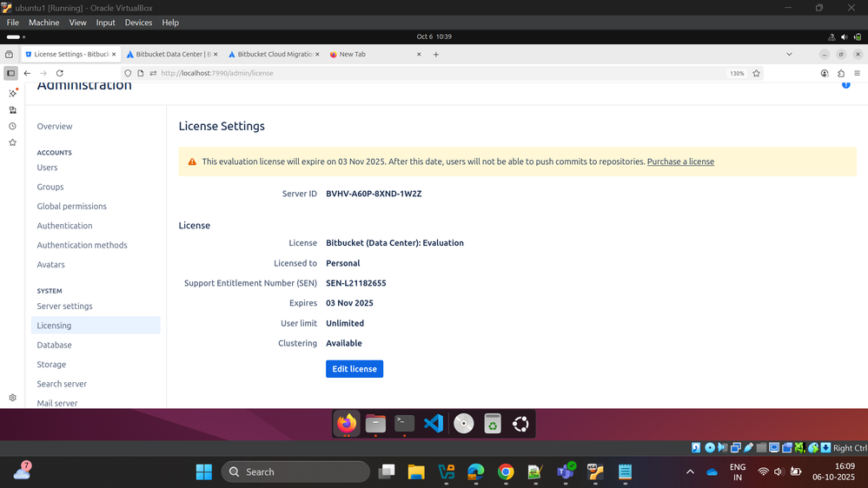Open Authentication methods page
Screen dimensions: 868x488
click(82, 245)
